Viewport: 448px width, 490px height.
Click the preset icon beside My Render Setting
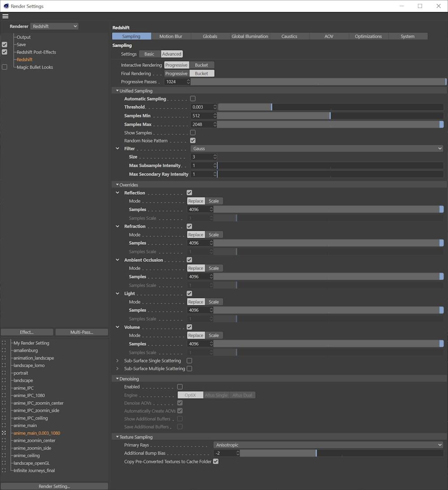4,343
